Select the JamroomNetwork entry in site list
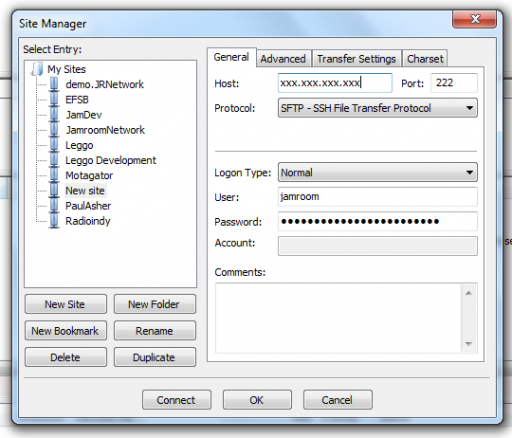 click(x=105, y=130)
